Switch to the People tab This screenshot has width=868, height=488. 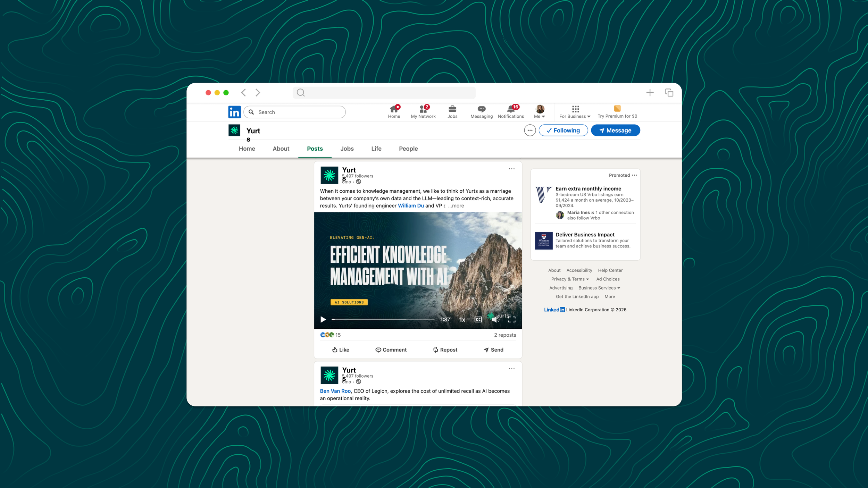click(408, 149)
